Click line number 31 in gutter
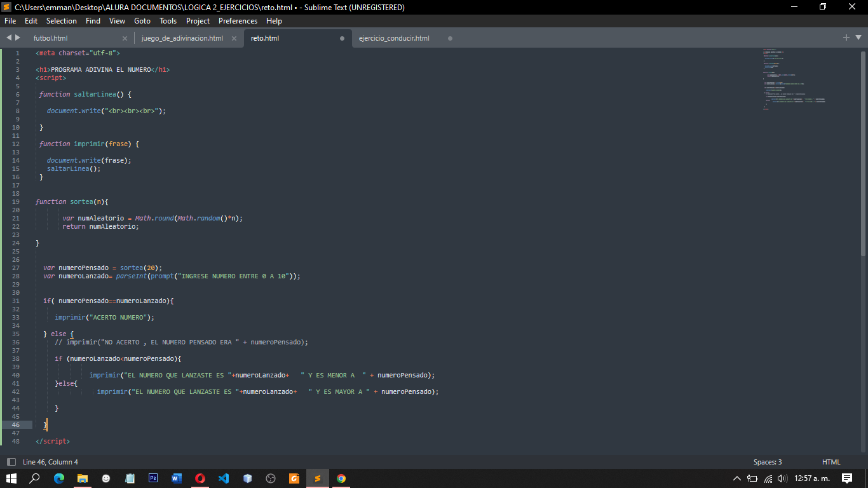 click(x=16, y=301)
